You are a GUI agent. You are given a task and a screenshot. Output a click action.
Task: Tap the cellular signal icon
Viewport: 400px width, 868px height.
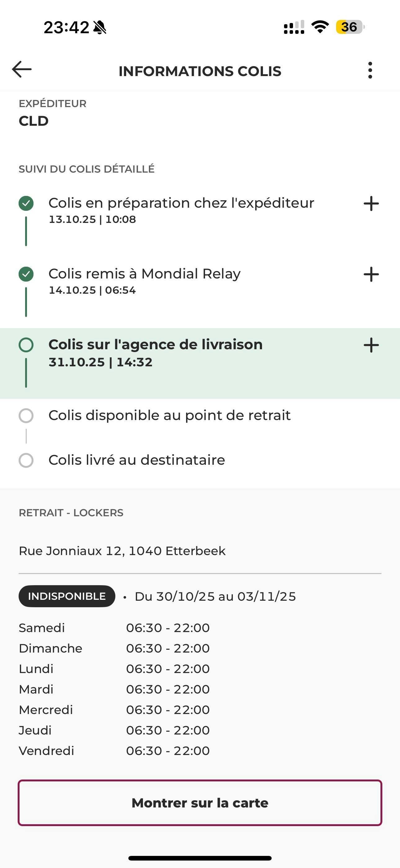pyautogui.click(x=294, y=27)
